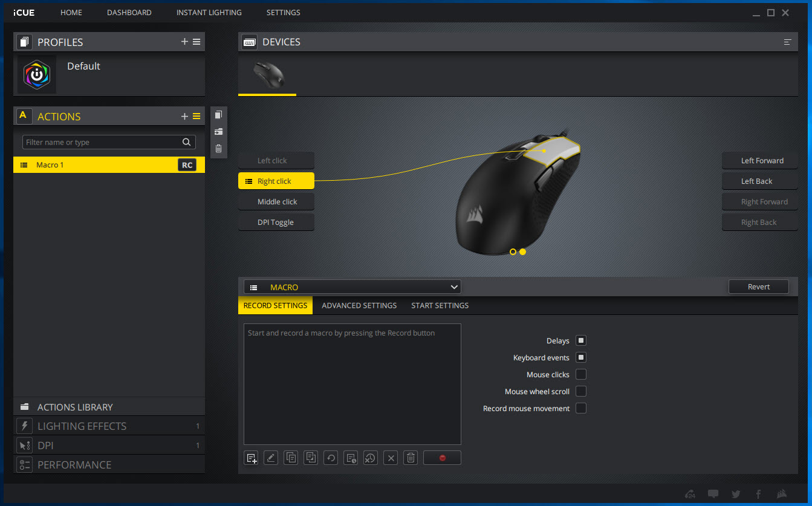812x506 pixels.
Task: Open Instant Lighting menu item
Action: click(209, 13)
